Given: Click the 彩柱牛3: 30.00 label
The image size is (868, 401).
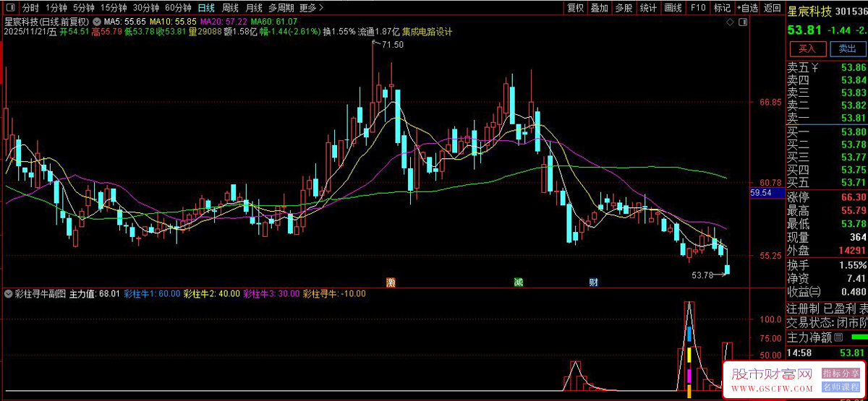Looking at the screenshot, I should pos(271,294).
